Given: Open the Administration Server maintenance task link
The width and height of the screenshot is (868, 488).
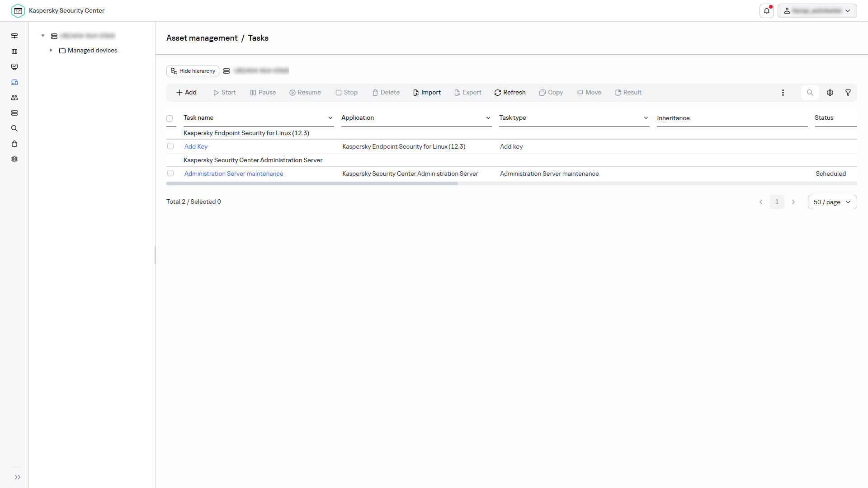Looking at the screenshot, I should pyautogui.click(x=234, y=174).
